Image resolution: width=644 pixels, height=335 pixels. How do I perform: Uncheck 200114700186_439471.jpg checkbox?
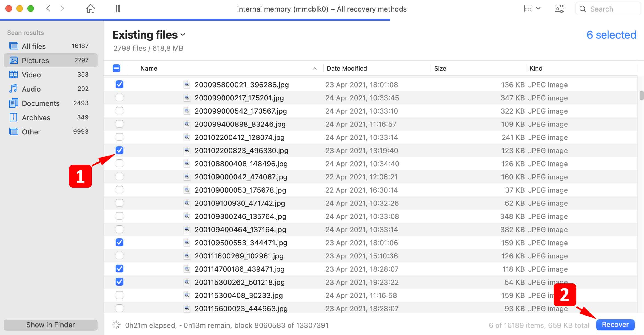tap(119, 269)
